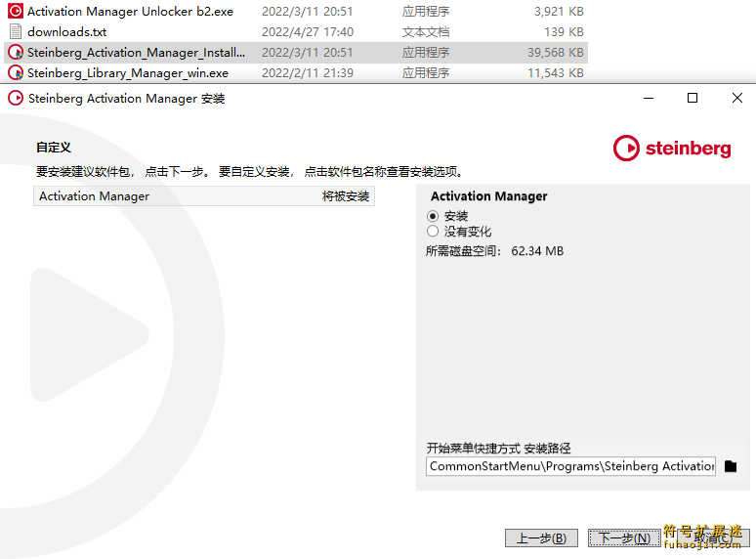
Task: Close the Steinberg installer window
Action: [736, 98]
